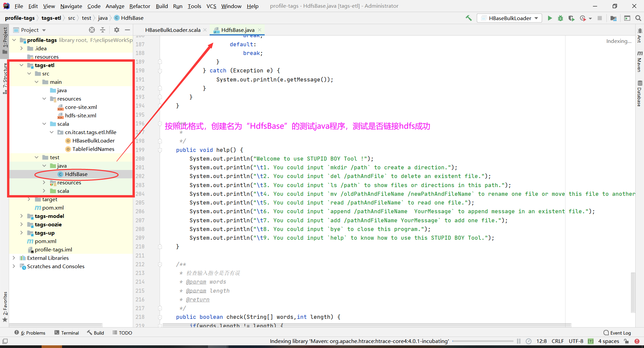Screen dimensions: 644x348
Task: Toggle the 2: Favorites side tool window
Action: 5,307
